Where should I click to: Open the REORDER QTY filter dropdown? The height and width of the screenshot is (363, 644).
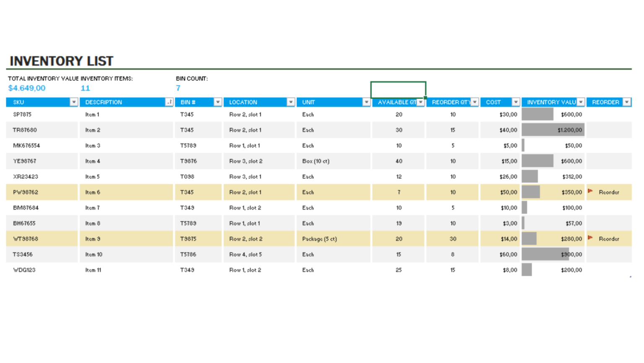coord(475,102)
